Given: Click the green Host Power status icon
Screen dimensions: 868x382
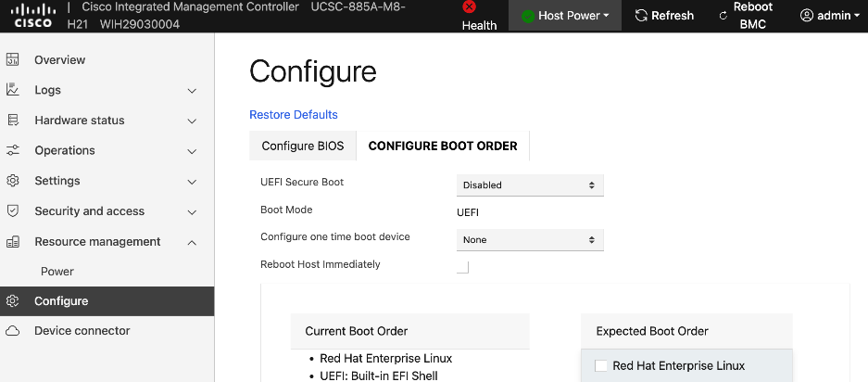Looking at the screenshot, I should [528, 16].
